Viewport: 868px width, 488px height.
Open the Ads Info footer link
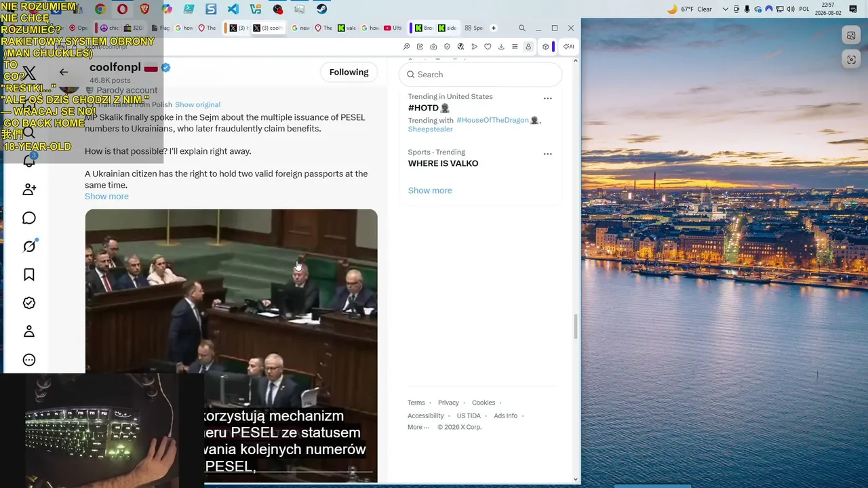tap(505, 415)
